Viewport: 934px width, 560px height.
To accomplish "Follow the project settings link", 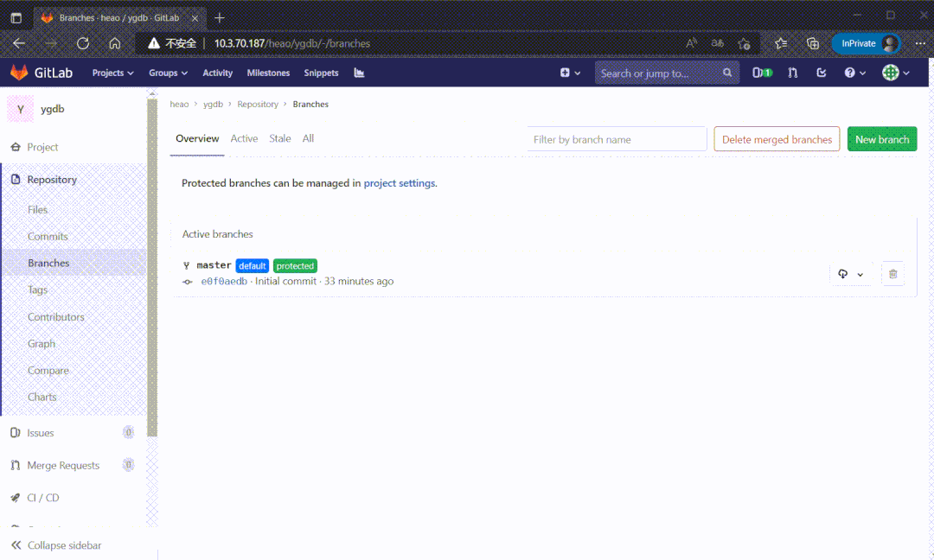I will [399, 183].
